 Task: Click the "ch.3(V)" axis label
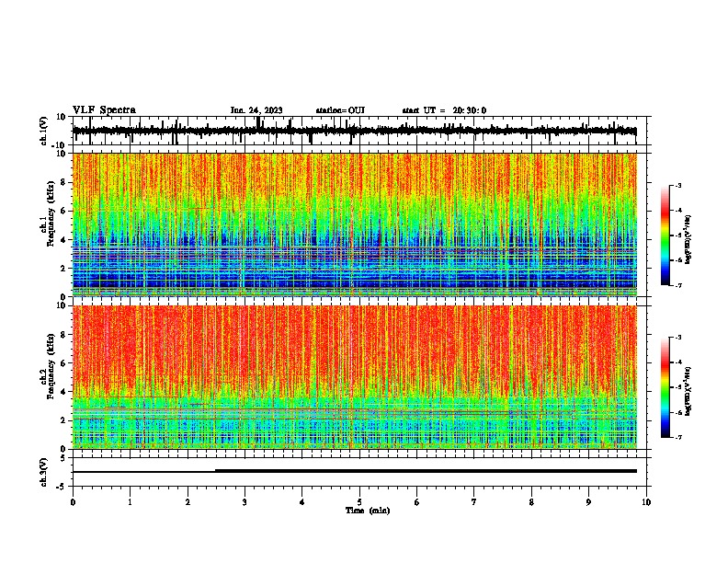pyautogui.click(x=44, y=472)
